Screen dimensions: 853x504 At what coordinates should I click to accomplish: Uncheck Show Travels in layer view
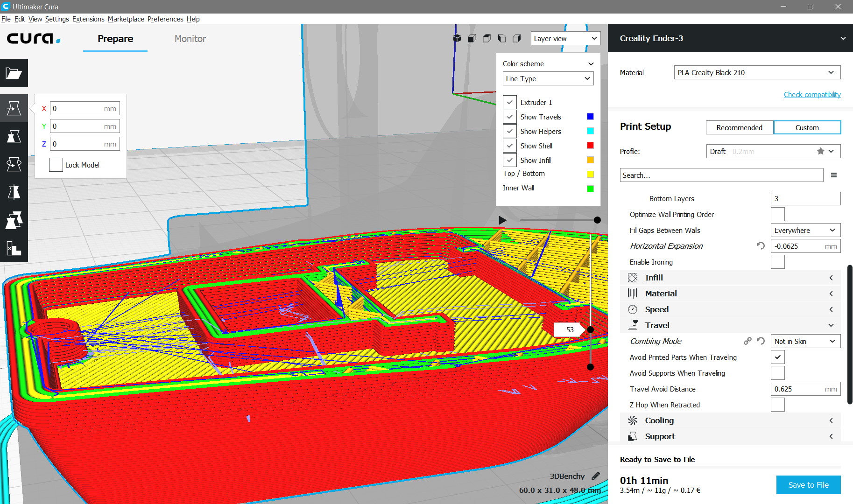(509, 117)
